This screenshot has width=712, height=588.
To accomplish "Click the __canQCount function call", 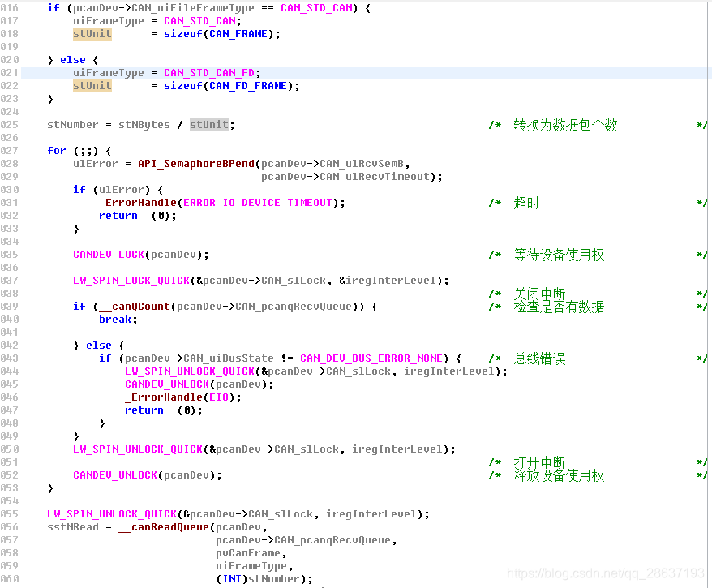I will pyautogui.click(x=135, y=307).
